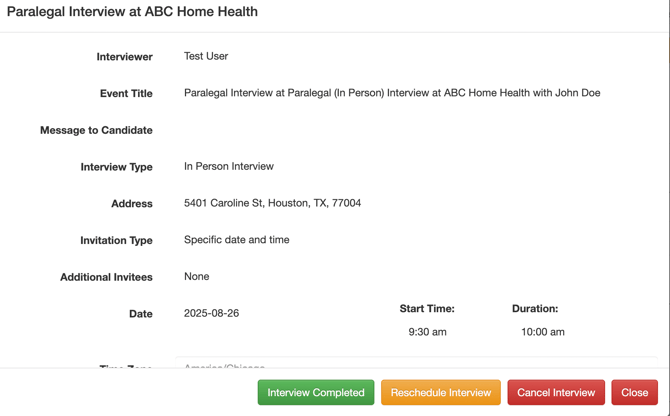Click the address 5401 Caroline St, Houston

272,203
